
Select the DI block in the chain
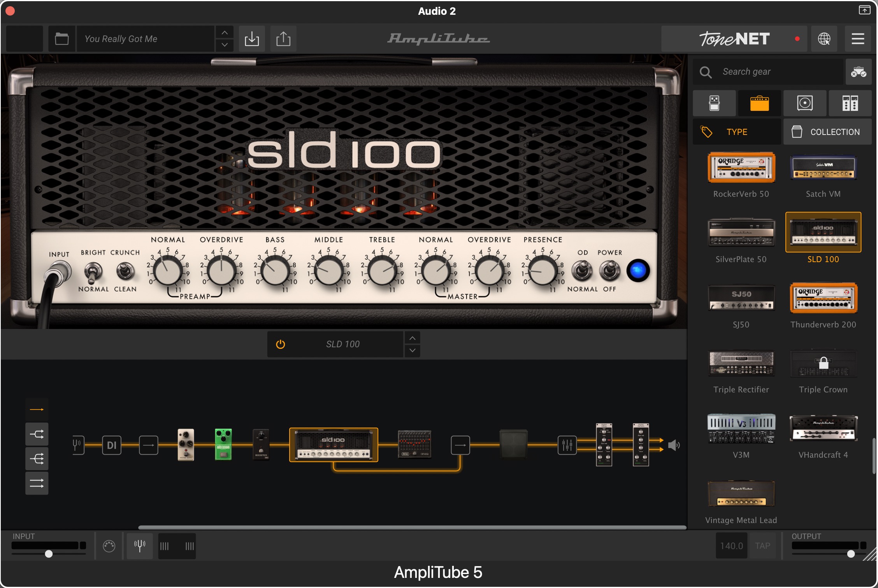click(112, 445)
